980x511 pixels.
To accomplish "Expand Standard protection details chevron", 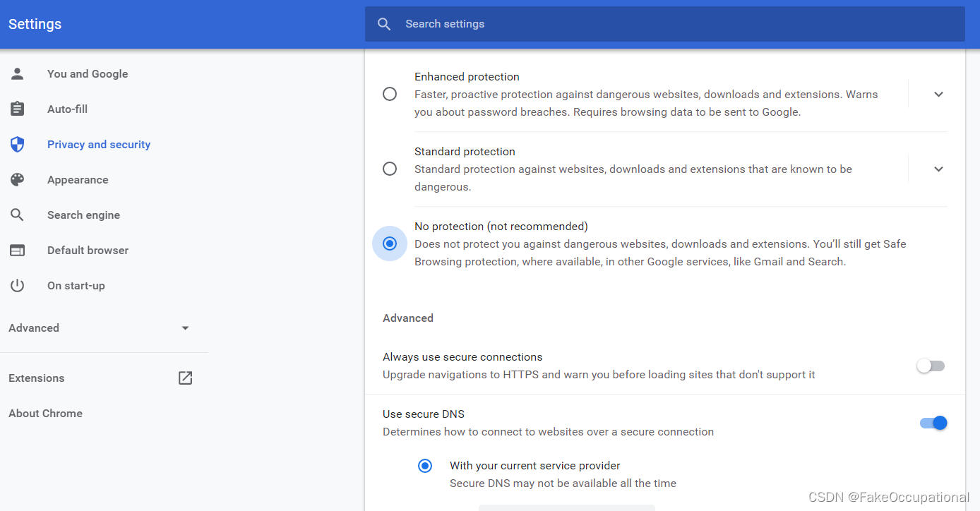I will [x=938, y=169].
